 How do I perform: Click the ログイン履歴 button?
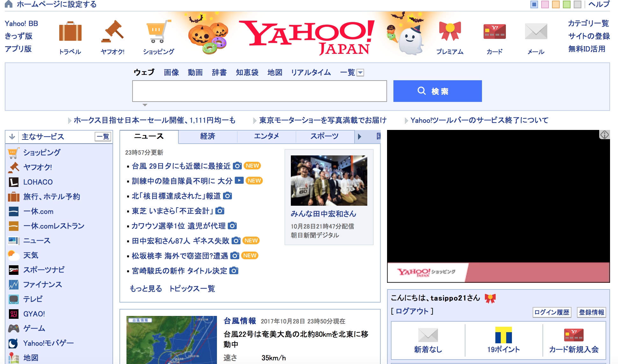point(552,312)
